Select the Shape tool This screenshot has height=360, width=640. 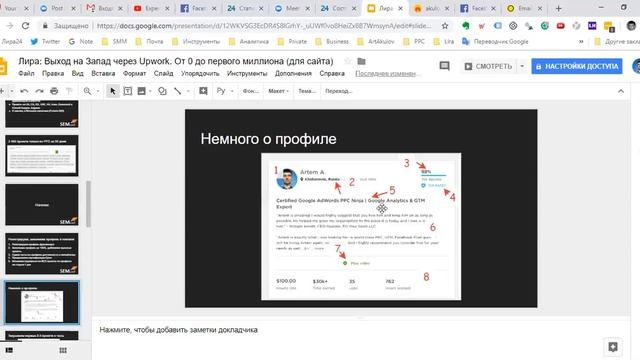tap(162, 91)
